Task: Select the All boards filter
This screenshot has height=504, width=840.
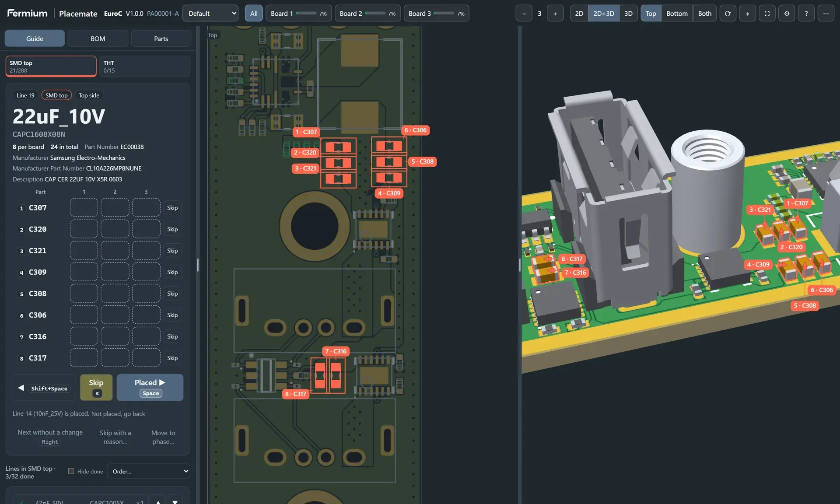Action: [x=254, y=14]
